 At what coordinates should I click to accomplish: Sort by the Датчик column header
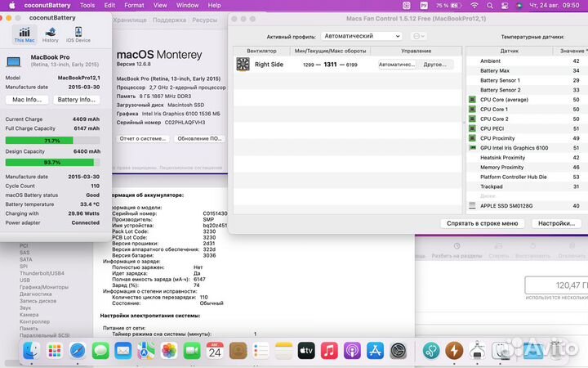click(x=510, y=51)
